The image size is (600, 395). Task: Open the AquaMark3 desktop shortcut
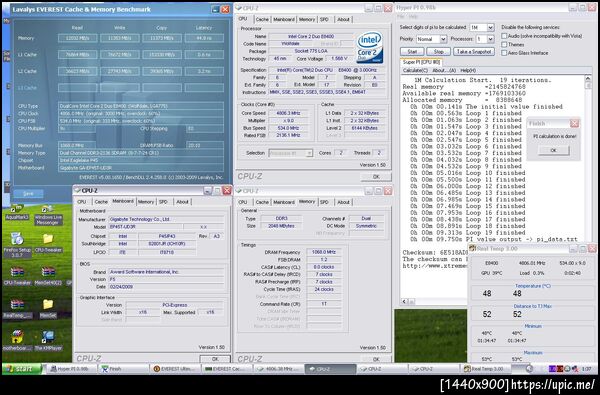point(17,212)
